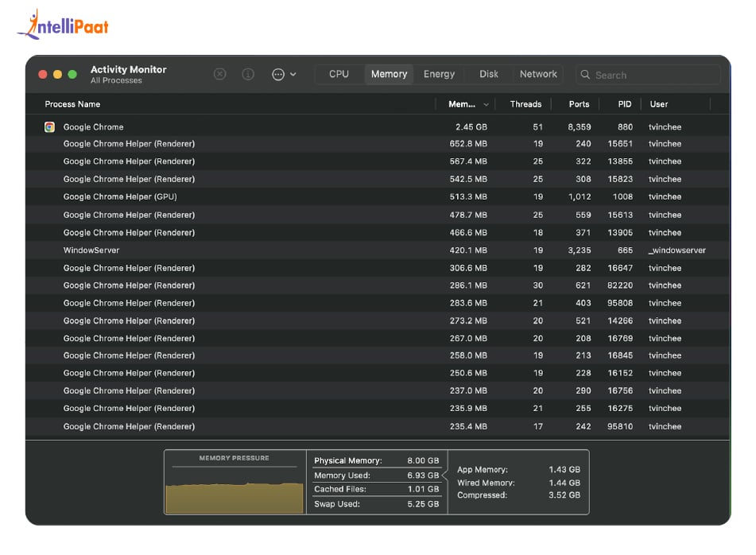Click the Google Chrome app icon
The height and width of the screenshot is (555, 756).
pos(49,126)
